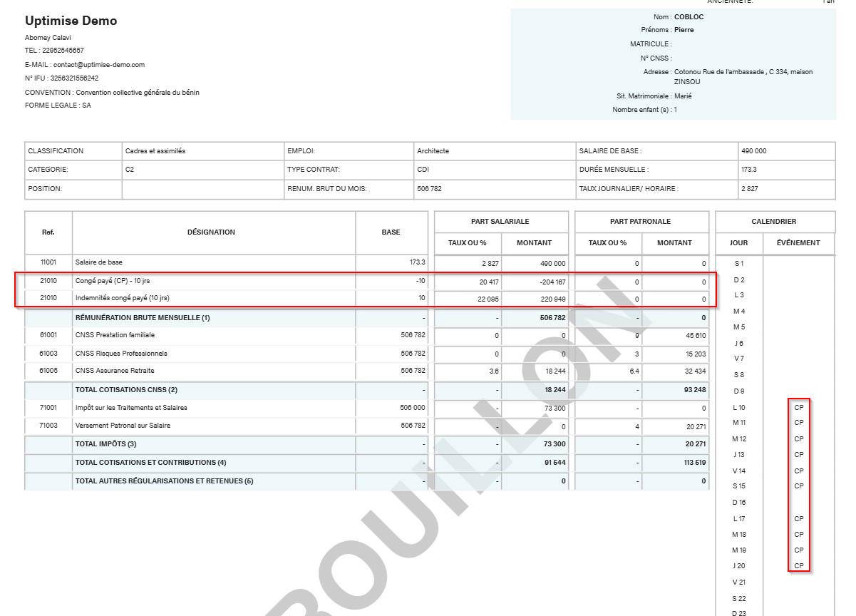Click the -204 167 amount
Image resolution: width=856 pixels, height=616 pixels.
[x=552, y=282]
